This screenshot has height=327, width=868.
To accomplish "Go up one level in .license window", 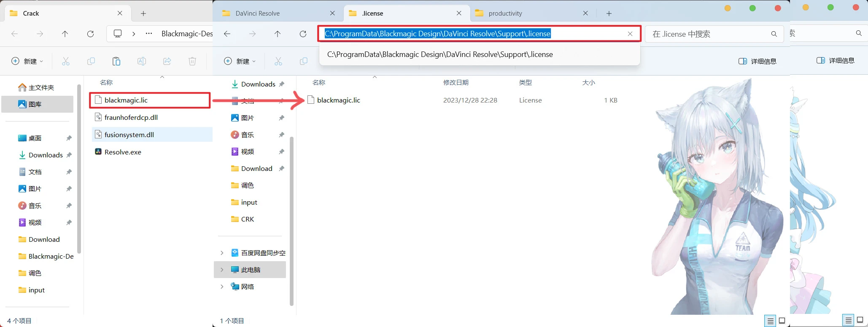I will tap(278, 34).
